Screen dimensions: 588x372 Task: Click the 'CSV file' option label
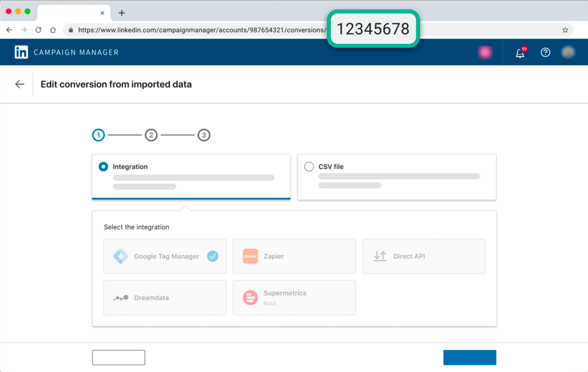[x=331, y=167]
